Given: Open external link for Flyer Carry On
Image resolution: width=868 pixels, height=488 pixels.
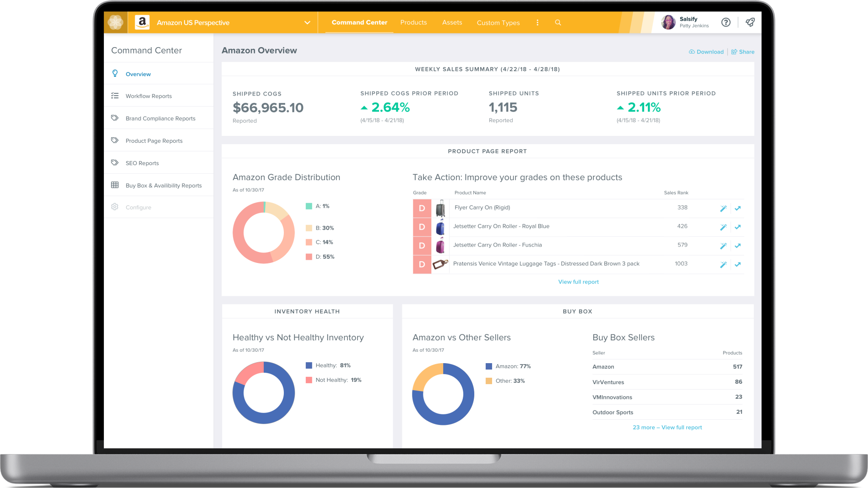Looking at the screenshot, I should tap(738, 209).
